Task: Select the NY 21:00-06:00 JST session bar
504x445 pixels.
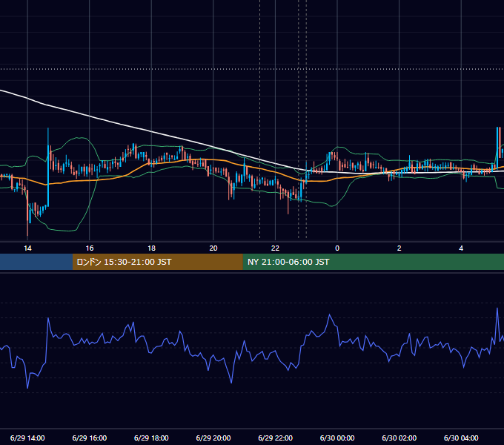Action: (373, 262)
